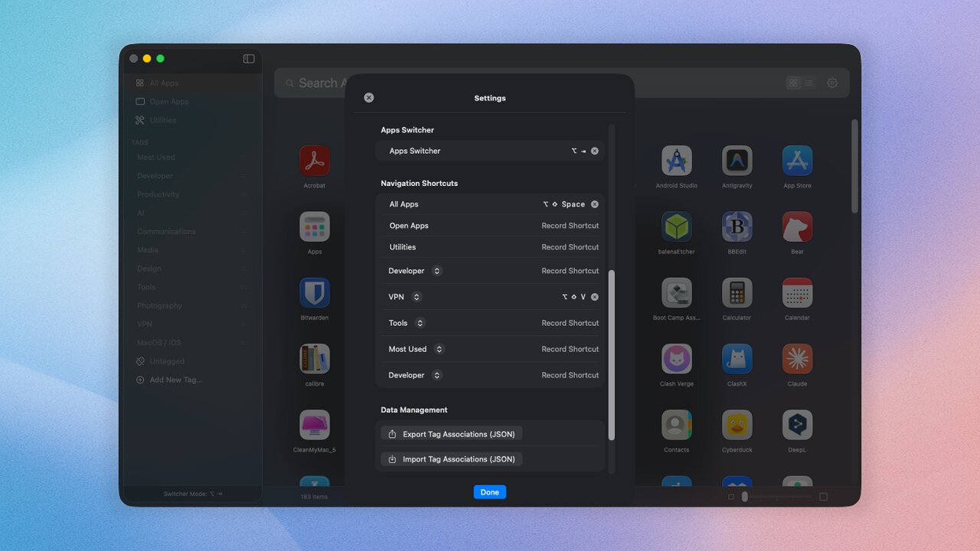Launch Claude app icon
Screen dimensions: 980x551
tap(797, 359)
